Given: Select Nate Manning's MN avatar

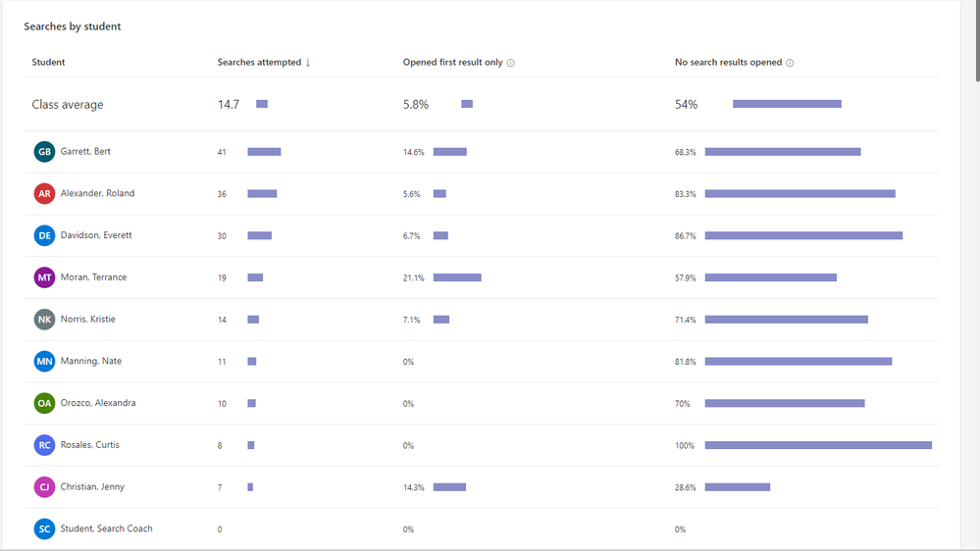Looking at the screenshot, I should [44, 362].
